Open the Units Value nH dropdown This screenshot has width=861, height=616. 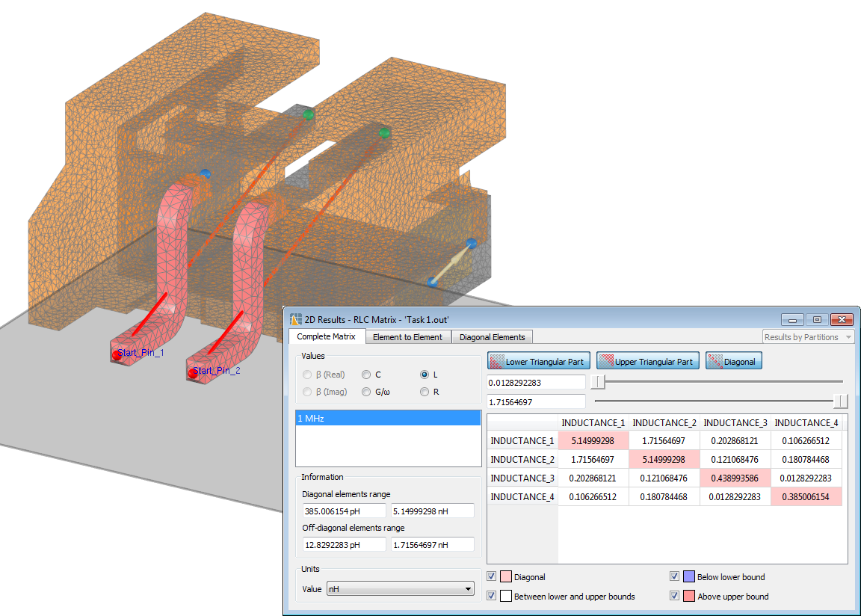[x=400, y=589]
